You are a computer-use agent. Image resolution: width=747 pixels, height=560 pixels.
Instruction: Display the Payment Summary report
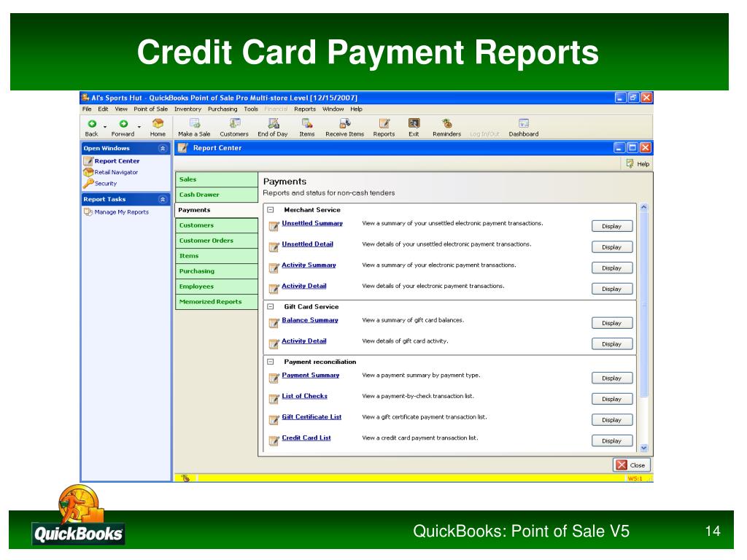pyautogui.click(x=612, y=378)
